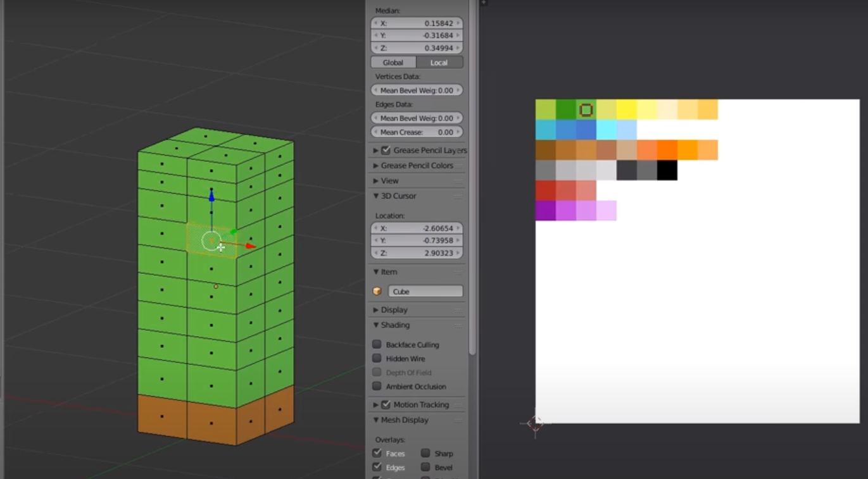Click the red X-axis manipulator arrow

coord(250,246)
